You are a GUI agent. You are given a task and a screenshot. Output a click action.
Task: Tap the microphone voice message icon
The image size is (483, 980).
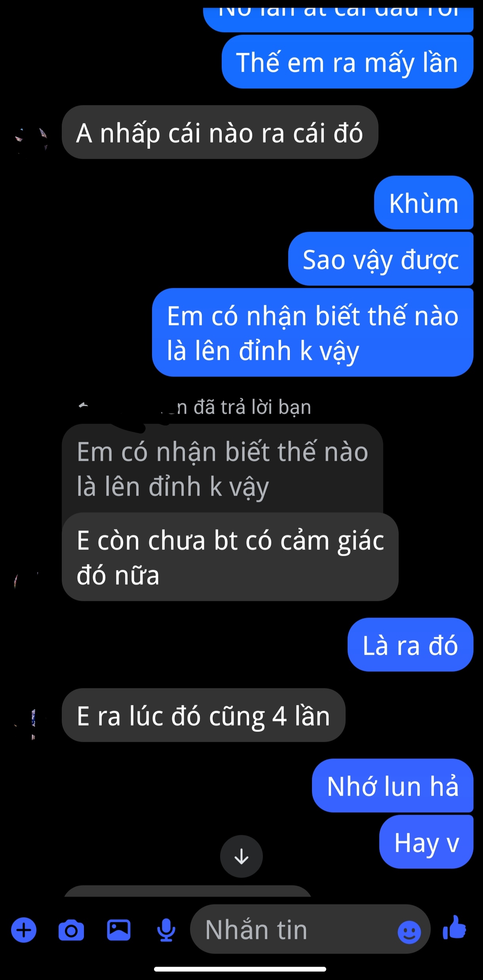pos(166,930)
